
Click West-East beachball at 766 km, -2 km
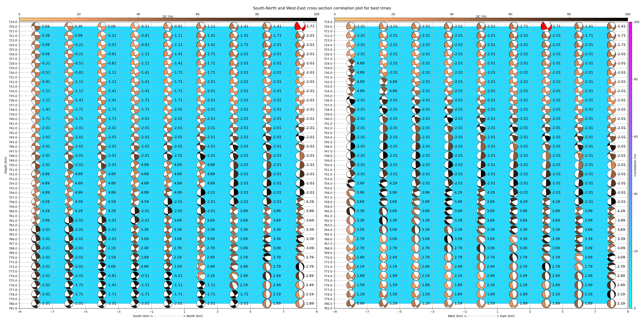click(448, 239)
